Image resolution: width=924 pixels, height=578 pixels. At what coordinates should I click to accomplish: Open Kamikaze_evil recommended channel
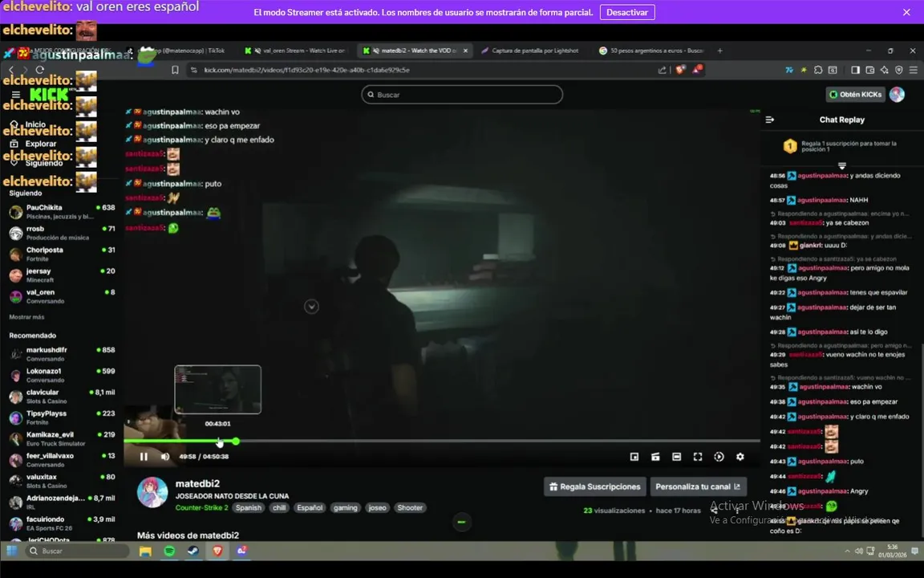coord(62,439)
